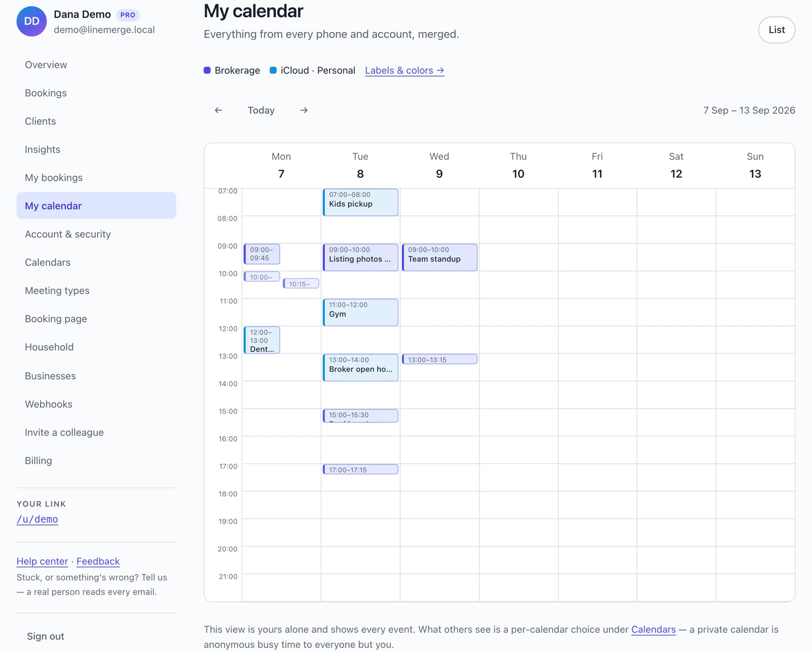Switch to List view
The width and height of the screenshot is (812, 652).
coord(776,30)
